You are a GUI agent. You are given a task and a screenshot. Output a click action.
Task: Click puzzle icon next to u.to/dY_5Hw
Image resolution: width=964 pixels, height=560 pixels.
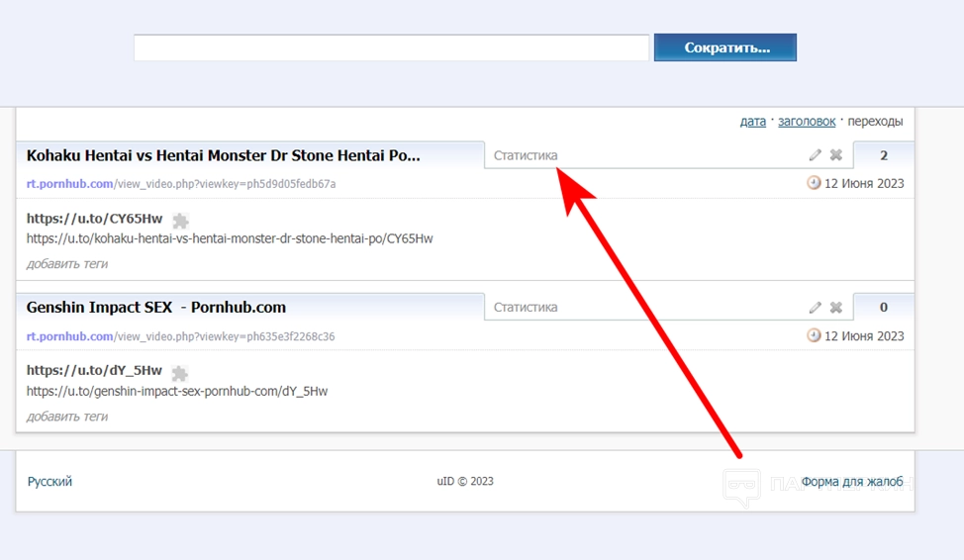(x=179, y=373)
